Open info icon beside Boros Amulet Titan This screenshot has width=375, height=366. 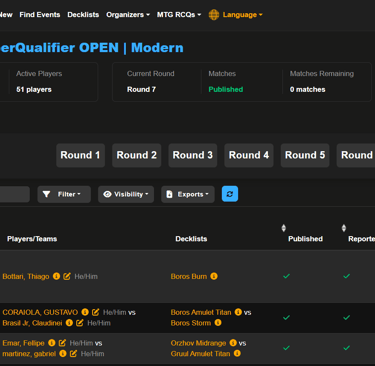click(x=238, y=312)
